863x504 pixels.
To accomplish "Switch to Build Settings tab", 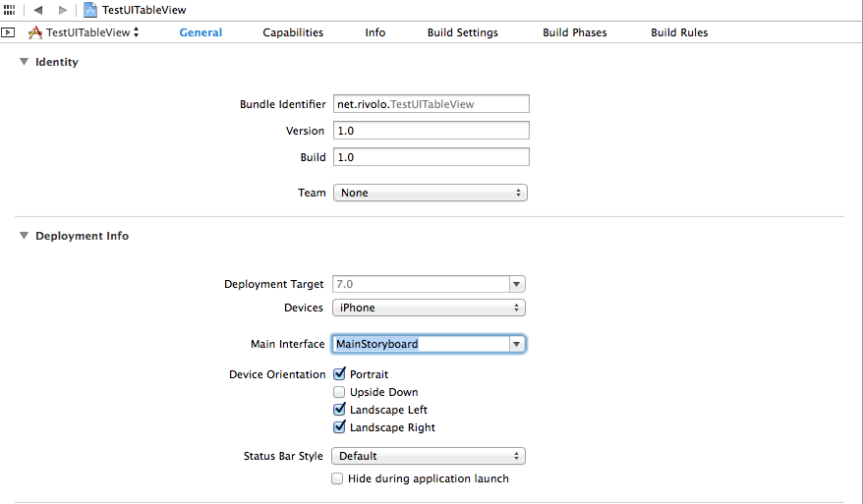I will point(463,32).
